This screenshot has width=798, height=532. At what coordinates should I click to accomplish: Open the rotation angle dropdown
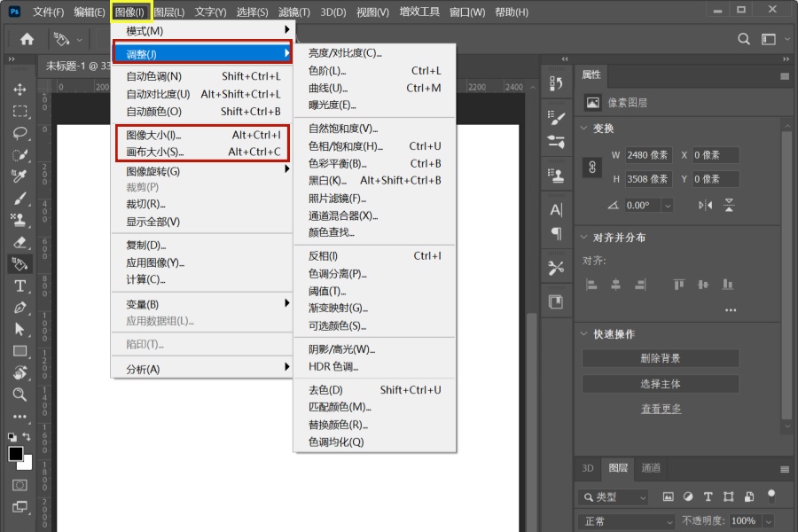pyautogui.click(x=668, y=206)
